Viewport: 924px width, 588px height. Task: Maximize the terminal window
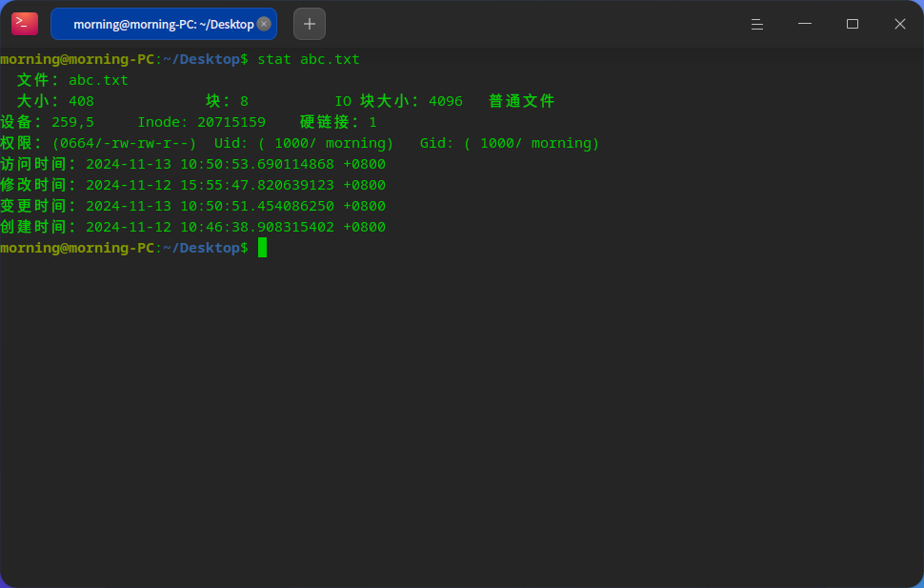pyautogui.click(x=853, y=24)
